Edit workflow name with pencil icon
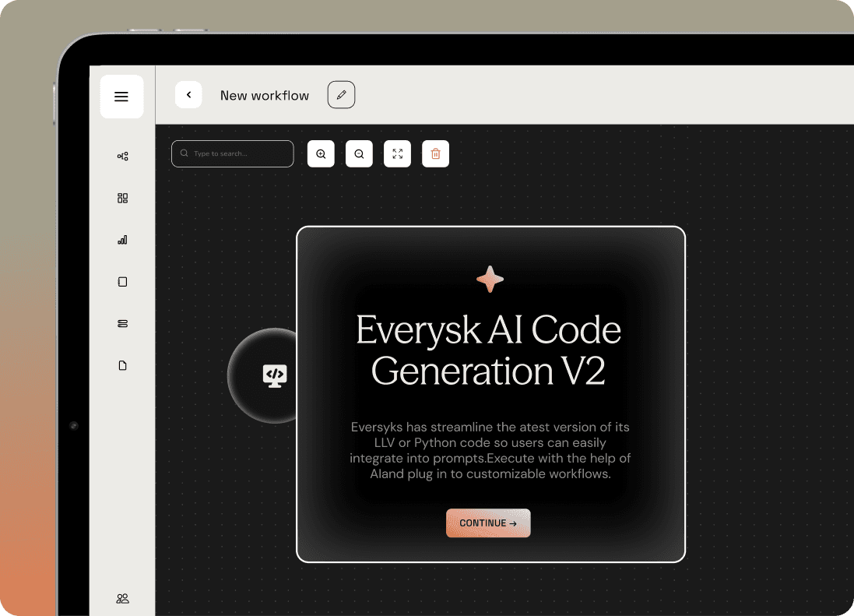The height and width of the screenshot is (616, 854). pyautogui.click(x=342, y=95)
